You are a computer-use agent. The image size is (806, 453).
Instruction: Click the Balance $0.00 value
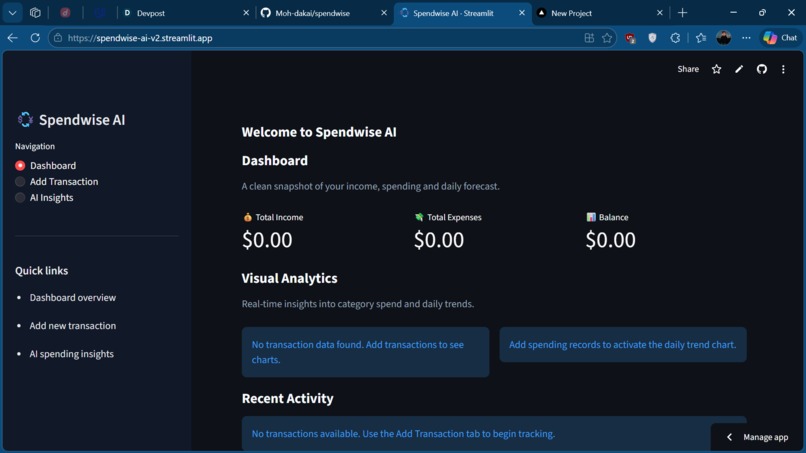tap(610, 240)
